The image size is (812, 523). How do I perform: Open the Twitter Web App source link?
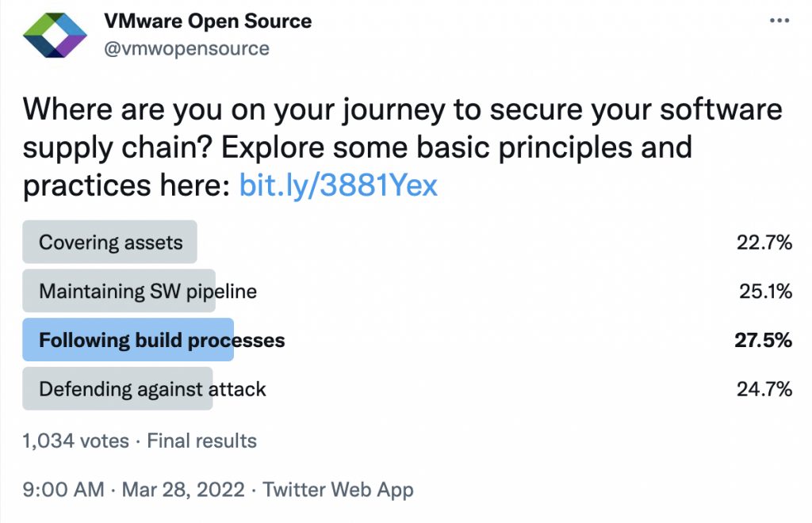pos(339,490)
